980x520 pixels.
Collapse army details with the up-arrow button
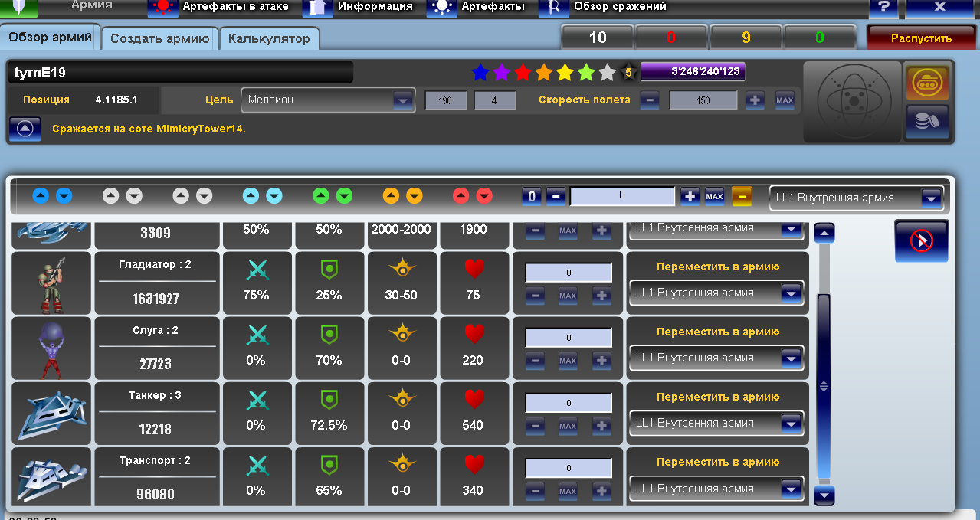tap(25, 129)
